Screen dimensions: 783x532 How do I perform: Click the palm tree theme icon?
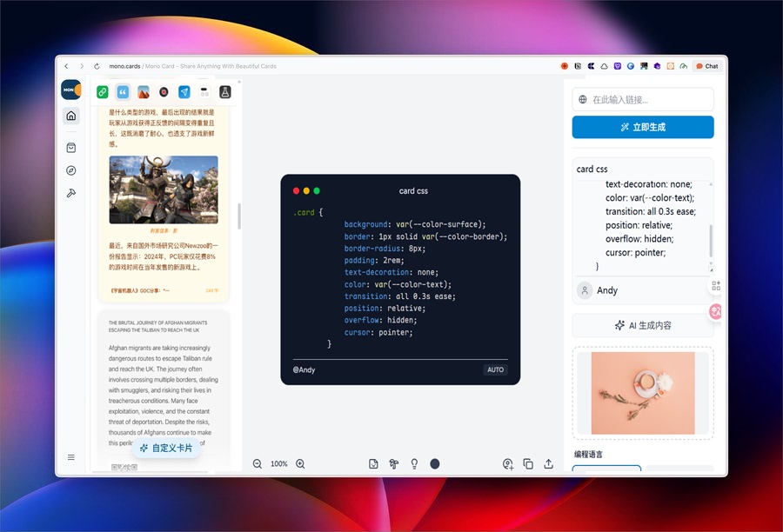click(x=394, y=464)
